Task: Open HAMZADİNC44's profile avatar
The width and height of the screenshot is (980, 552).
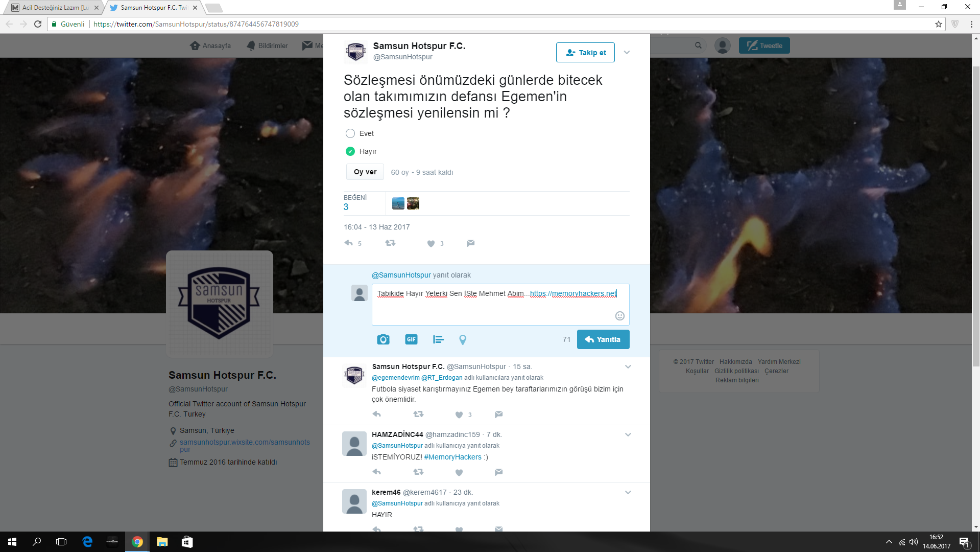Action: pos(354,444)
